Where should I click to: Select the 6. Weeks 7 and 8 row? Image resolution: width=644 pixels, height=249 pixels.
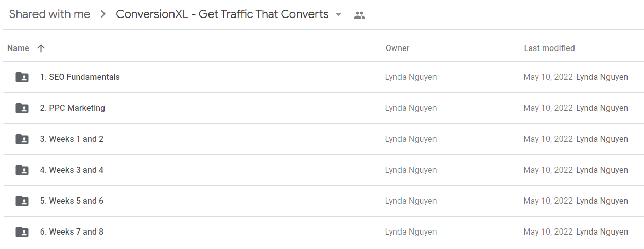pyautogui.click(x=324, y=232)
